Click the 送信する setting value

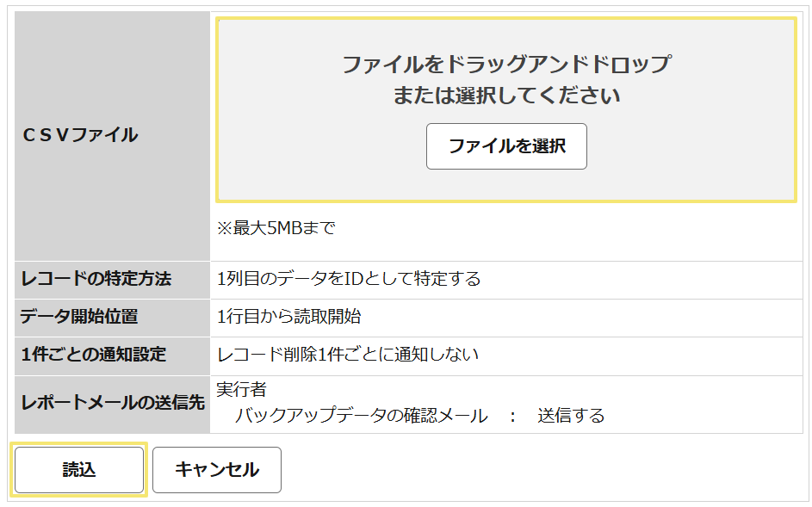tap(571, 416)
